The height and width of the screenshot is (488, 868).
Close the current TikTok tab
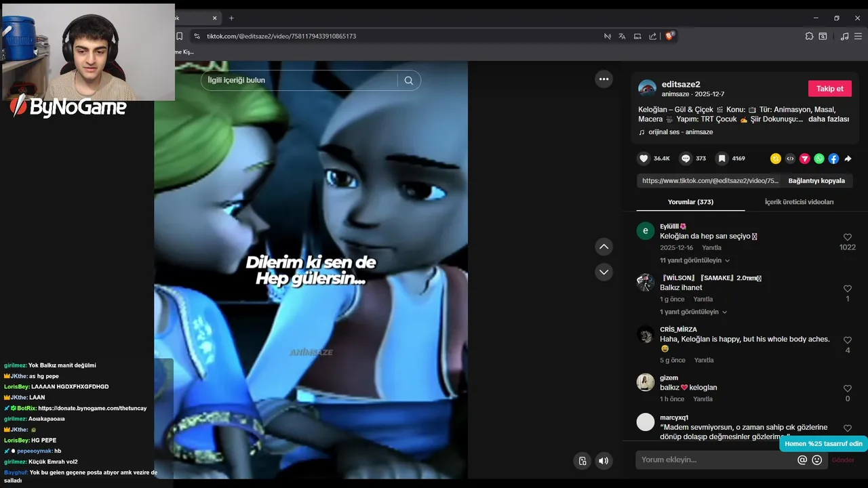pos(215,18)
